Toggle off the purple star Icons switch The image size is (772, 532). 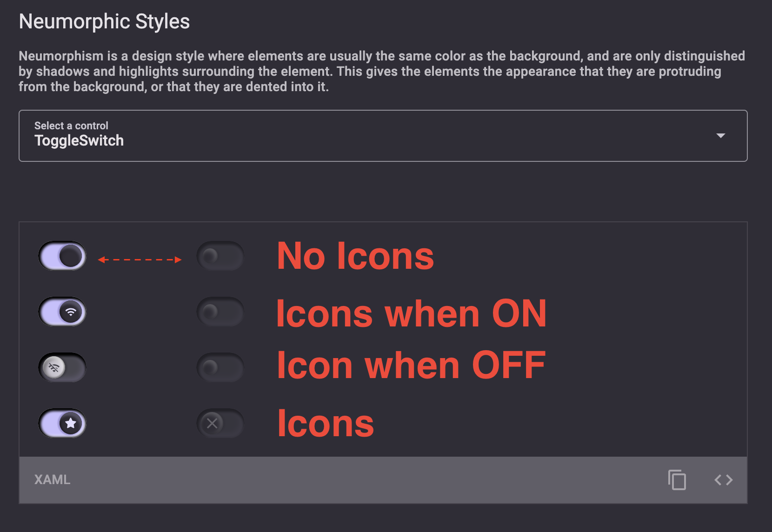(x=62, y=423)
